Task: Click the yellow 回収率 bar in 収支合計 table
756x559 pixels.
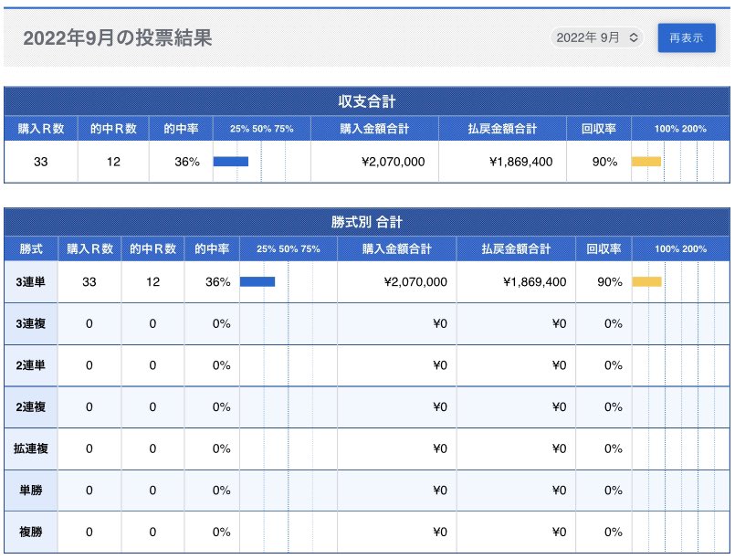Action: pyautogui.click(x=646, y=162)
